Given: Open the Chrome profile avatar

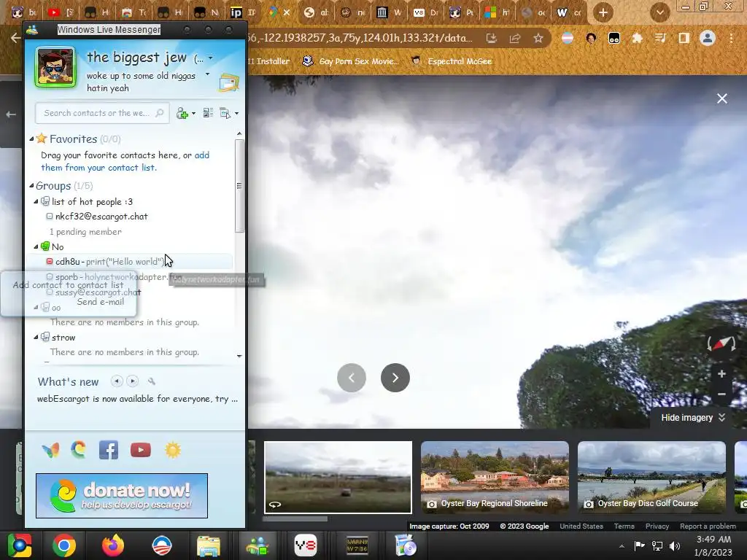Looking at the screenshot, I should click(708, 38).
